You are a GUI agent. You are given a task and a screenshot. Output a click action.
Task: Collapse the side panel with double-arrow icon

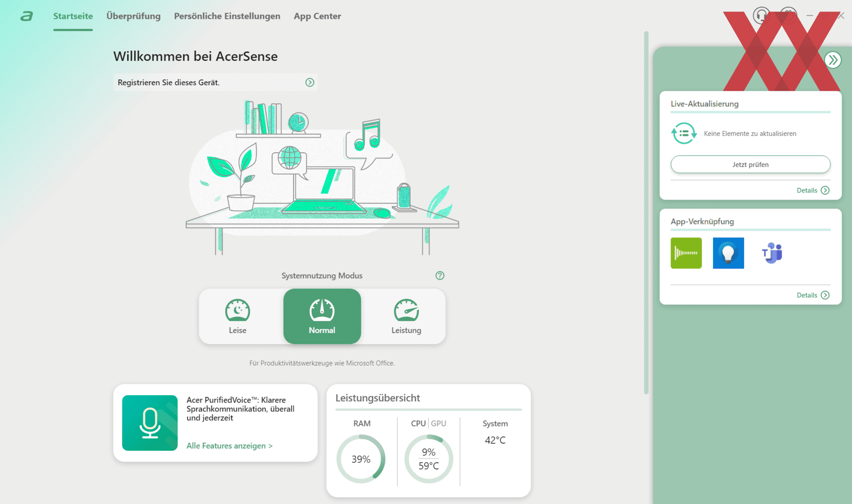[833, 60]
